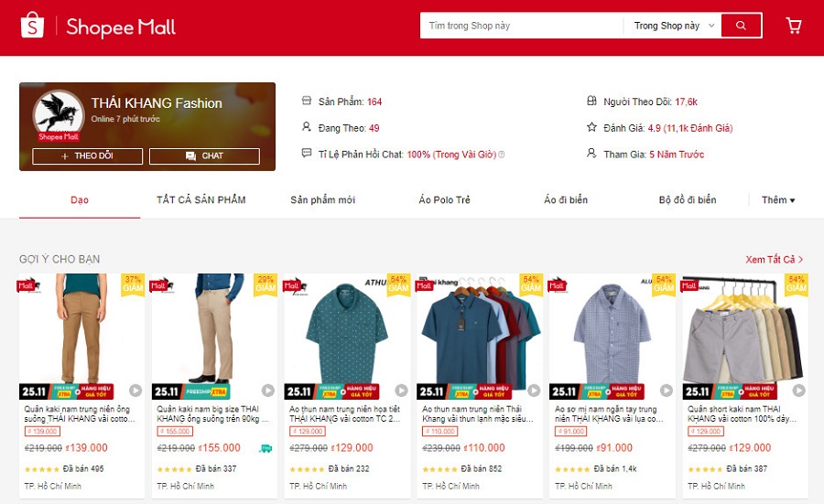
Task: Open the shopping cart
Action: click(x=794, y=26)
